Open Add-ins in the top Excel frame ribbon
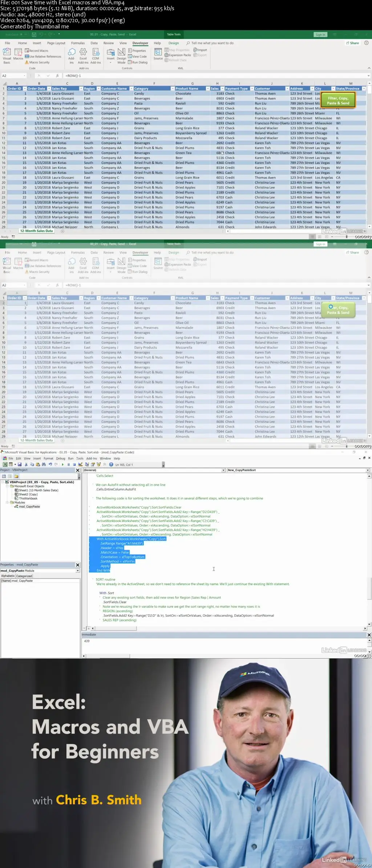The height and width of the screenshot is (868, 372). click(x=72, y=56)
